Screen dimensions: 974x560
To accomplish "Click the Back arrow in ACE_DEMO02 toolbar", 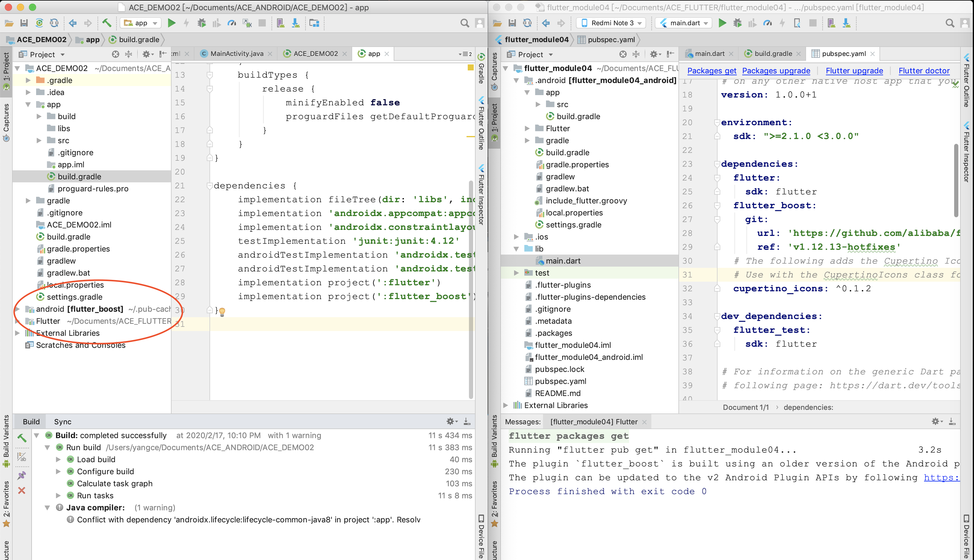I will click(x=73, y=23).
